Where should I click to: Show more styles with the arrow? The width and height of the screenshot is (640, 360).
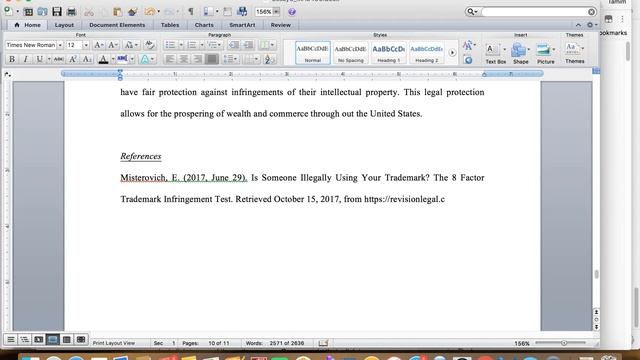click(x=452, y=53)
